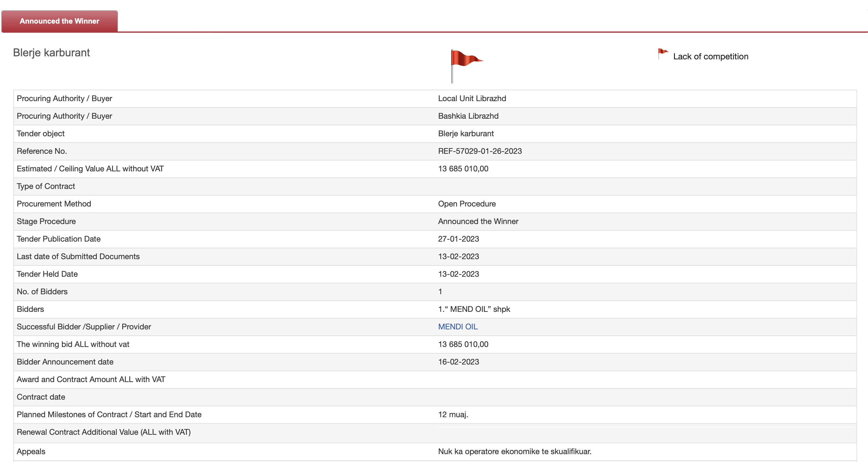Click the large red flag icon
The height and width of the screenshot is (462, 868).
coord(467,66)
